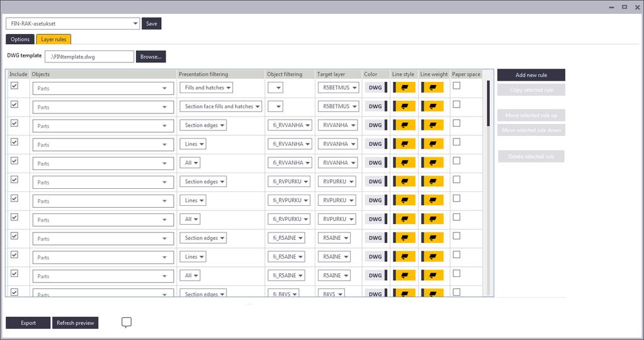This screenshot has height=340, width=644.
Task: Open line weight for All fi_RVPURKU row
Action: point(432,219)
